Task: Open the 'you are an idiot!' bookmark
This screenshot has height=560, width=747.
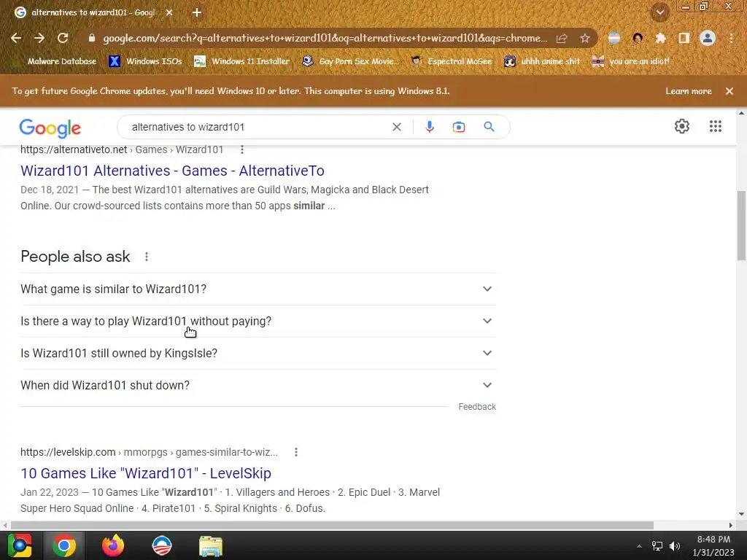Action: 631,61
